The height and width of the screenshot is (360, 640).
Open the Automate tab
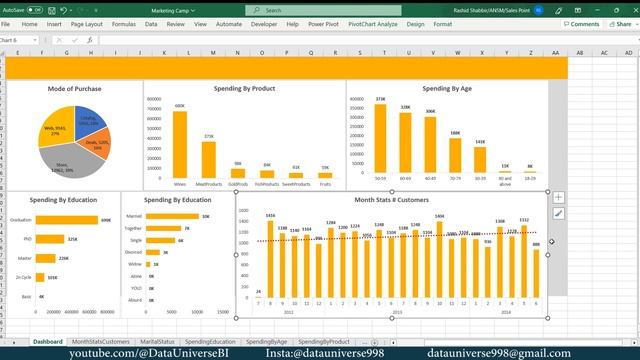pyautogui.click(x=229, y=24)
